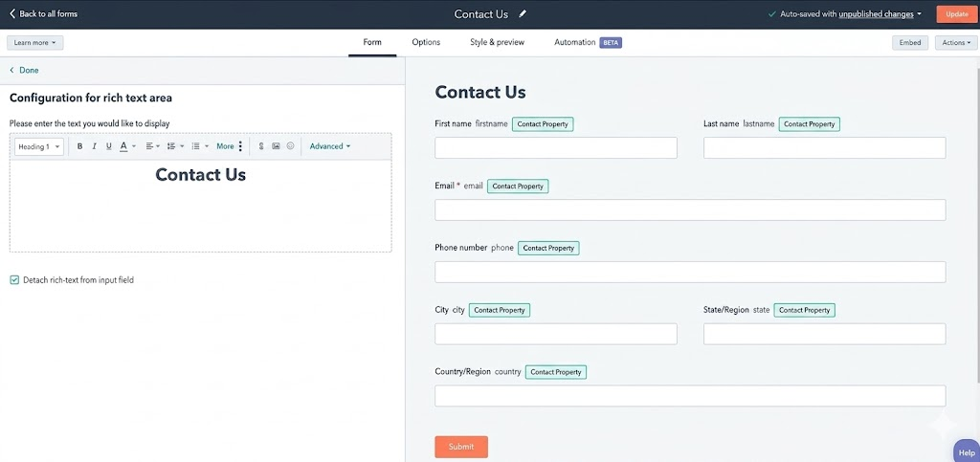Click the Update button
The height and width of the screenshot is (462, 980).
(956, 13)
